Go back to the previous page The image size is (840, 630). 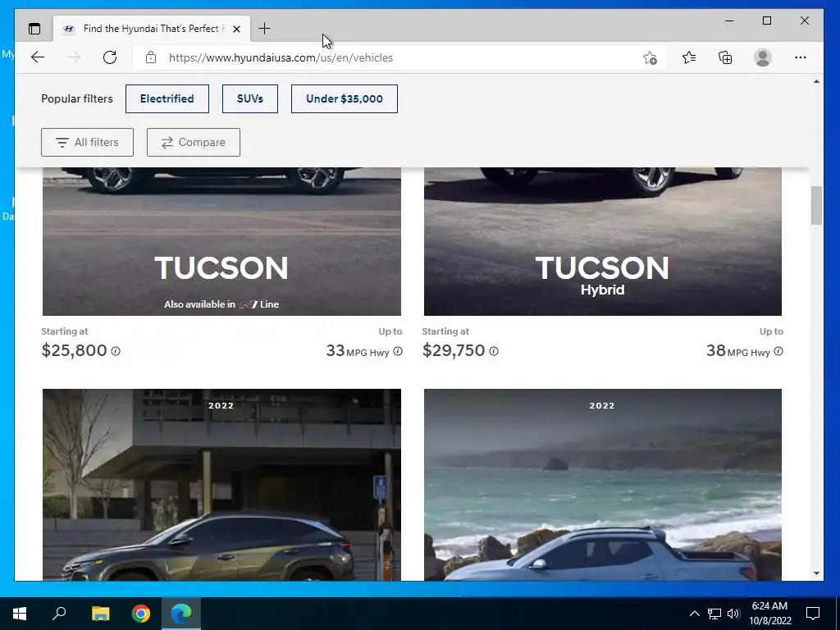[38, 57]
